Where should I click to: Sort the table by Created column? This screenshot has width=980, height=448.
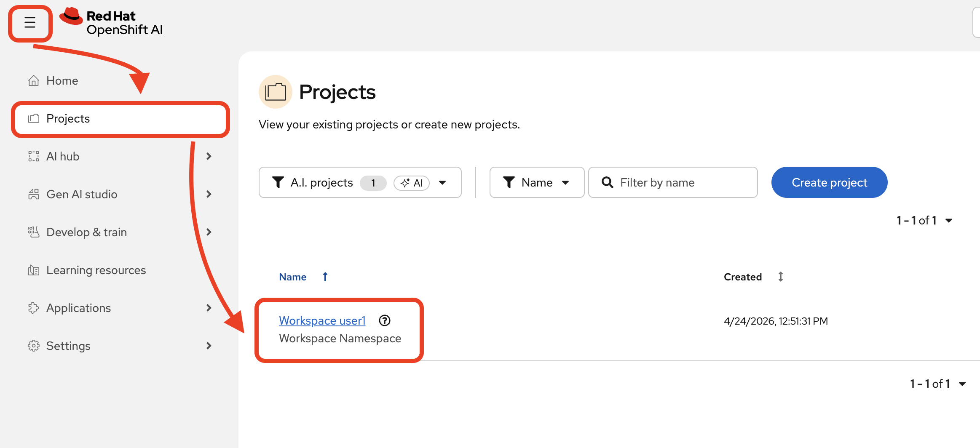(754, 277)
